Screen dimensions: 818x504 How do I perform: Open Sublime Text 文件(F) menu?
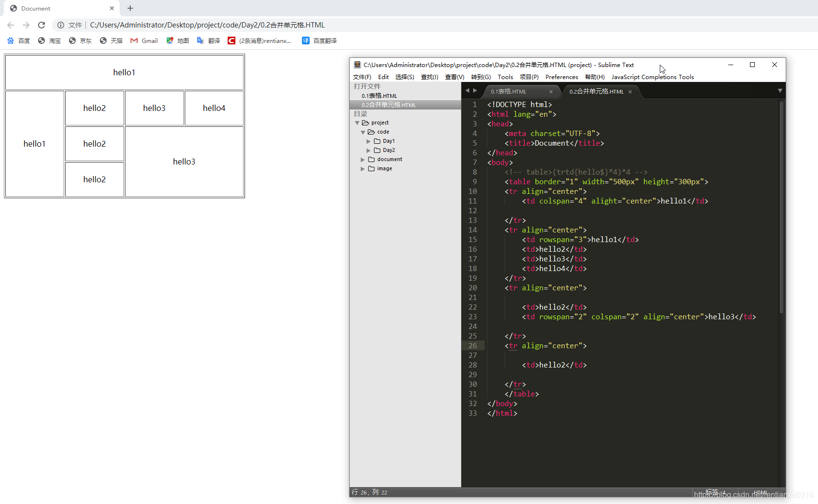[362, 77]
